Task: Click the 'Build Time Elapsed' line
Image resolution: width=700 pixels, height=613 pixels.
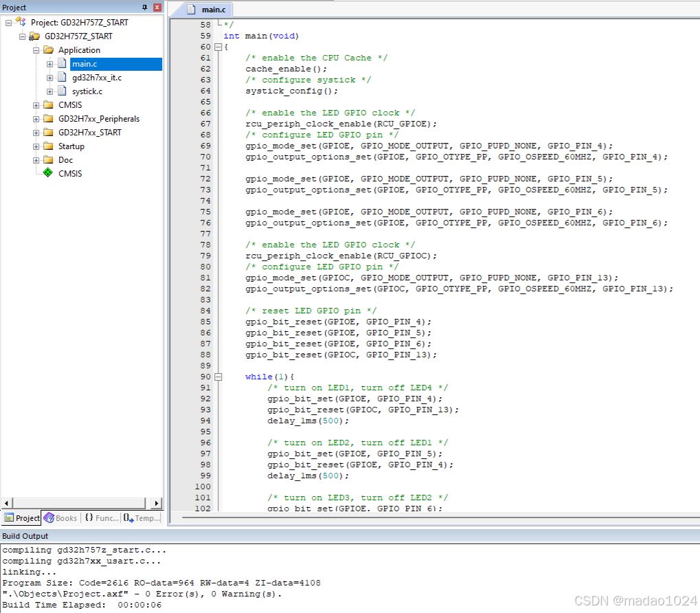Action: tap(82, 605)
